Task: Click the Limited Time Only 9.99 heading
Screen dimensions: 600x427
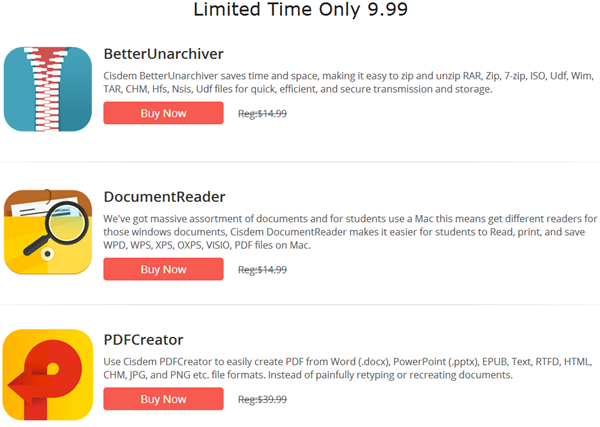Action: coord(300,9)
